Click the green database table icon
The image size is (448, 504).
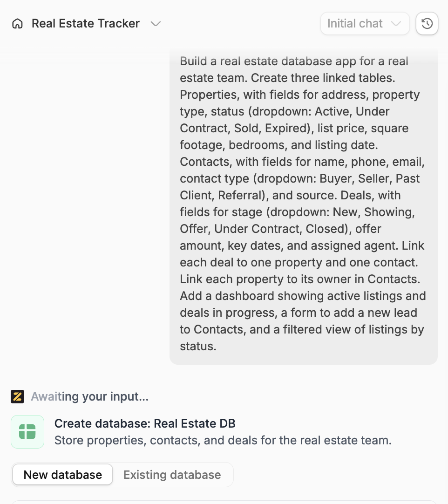(27, 432)
